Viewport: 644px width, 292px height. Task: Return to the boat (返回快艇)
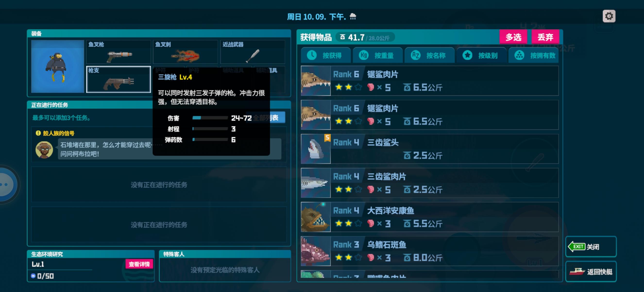click(591, 272)
